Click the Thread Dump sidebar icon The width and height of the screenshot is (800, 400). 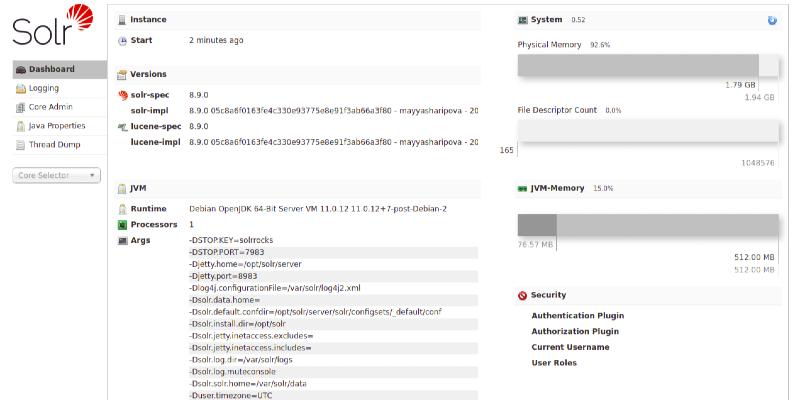tap(21, 145)
